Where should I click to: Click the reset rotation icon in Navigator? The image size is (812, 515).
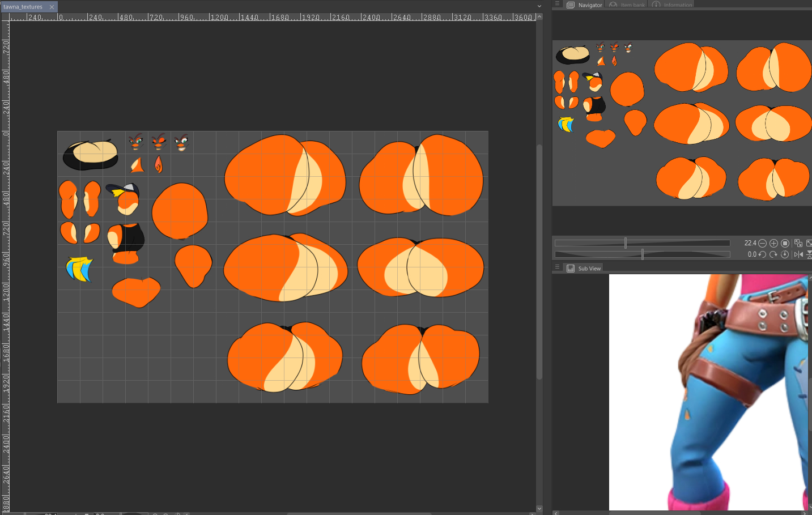pos(785,254)
